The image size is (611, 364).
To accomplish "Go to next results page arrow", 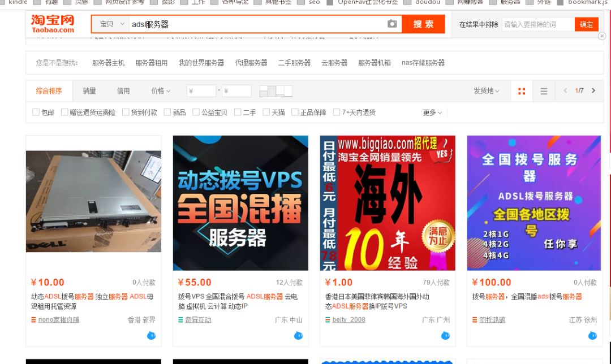I will tap(593, 90).
